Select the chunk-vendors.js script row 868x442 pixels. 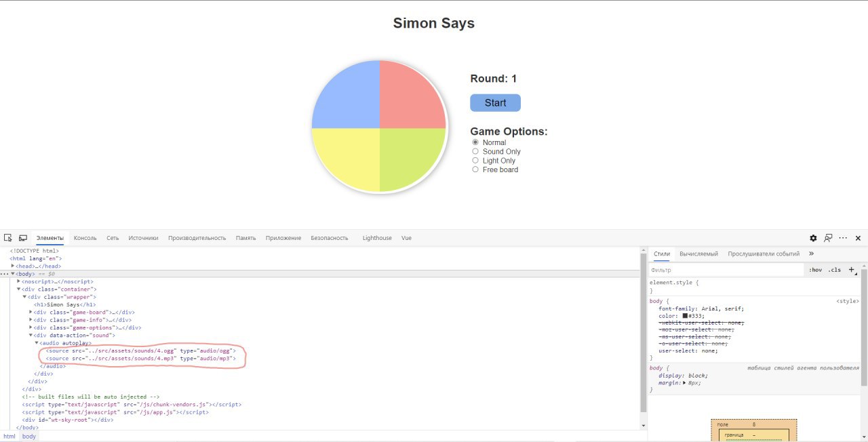[x=132, y=404]
